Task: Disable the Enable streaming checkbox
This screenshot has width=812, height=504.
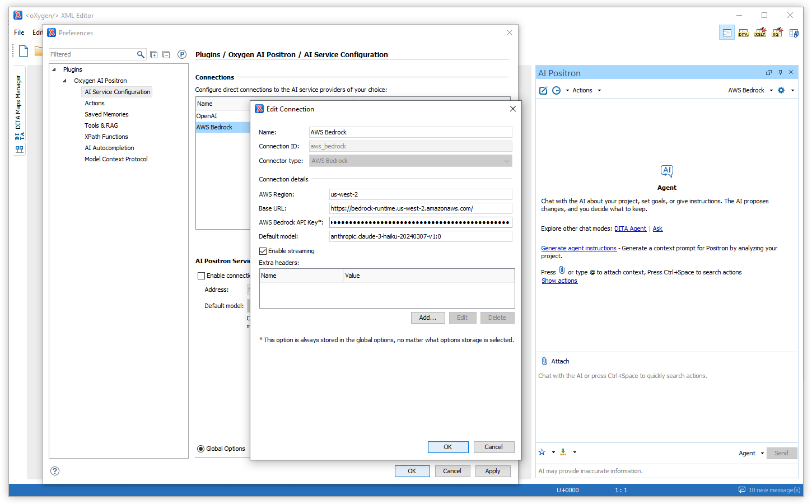Action: 263,251
